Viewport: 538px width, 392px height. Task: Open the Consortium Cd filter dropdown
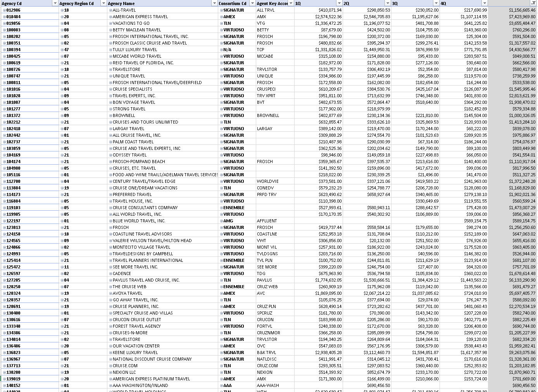point(253,3)
